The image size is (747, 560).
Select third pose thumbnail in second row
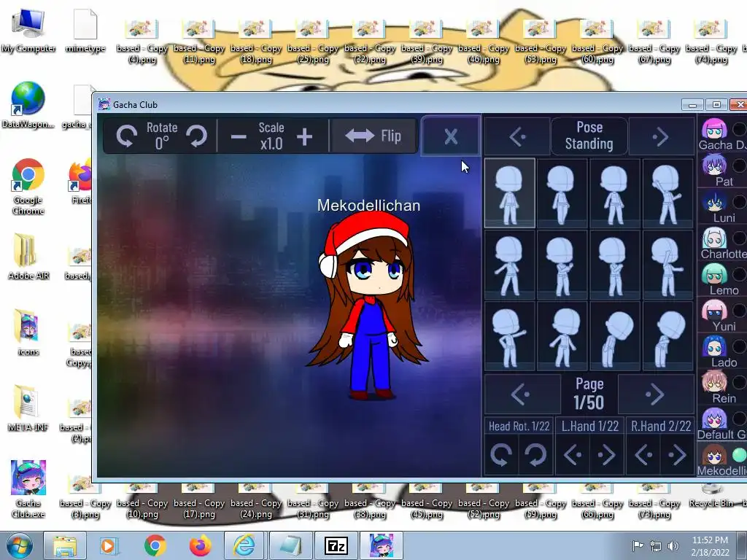(615, 265)
